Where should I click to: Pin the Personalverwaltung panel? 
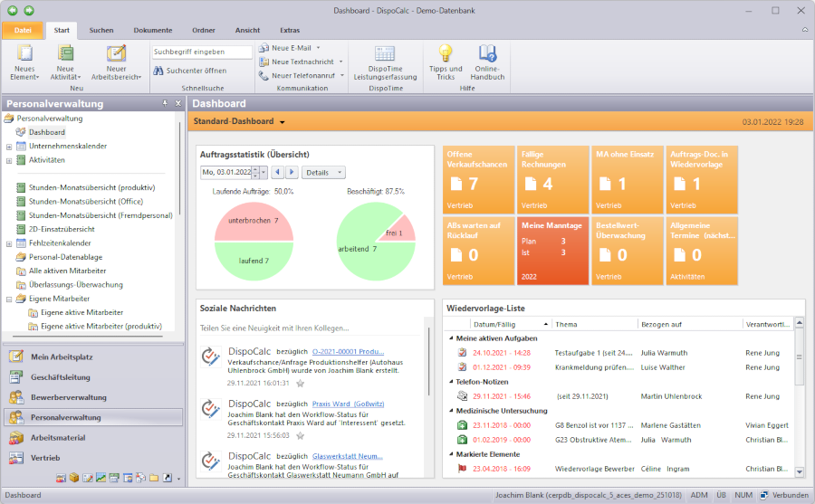tap(165, 104)
